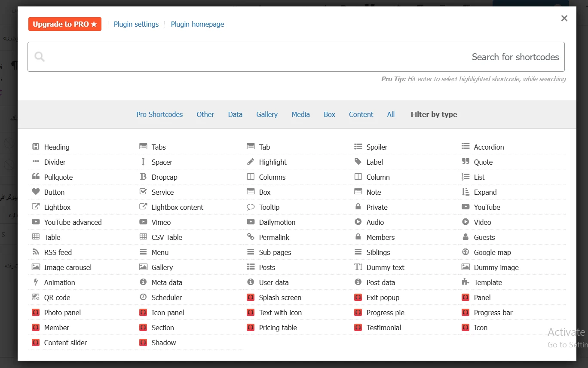Pick the Animation lightning bolt icon

(36, 282)
